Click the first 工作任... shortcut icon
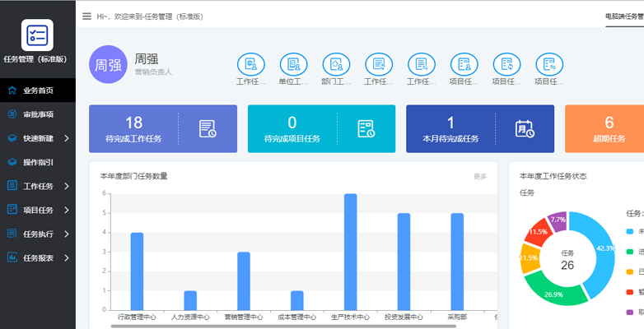644x329 pixels. pyautogui.click(x=250, y=64)
